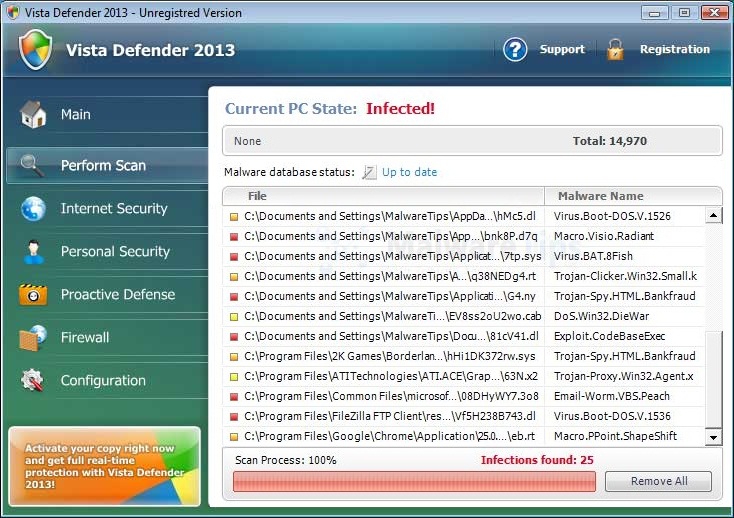This screenshot has width=734, height=518.
Task: Click the marker beside q38NEDg4.rt file
Action: (x=234, y=277)
